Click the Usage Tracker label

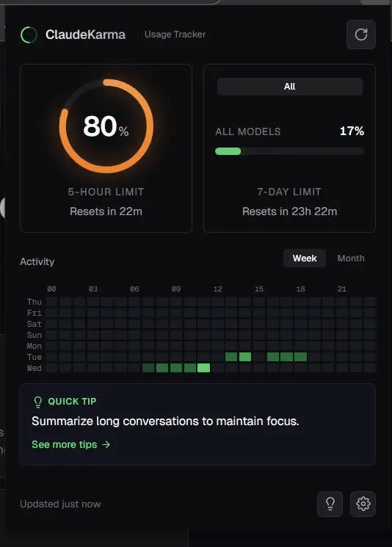click(x=175, y=35)
